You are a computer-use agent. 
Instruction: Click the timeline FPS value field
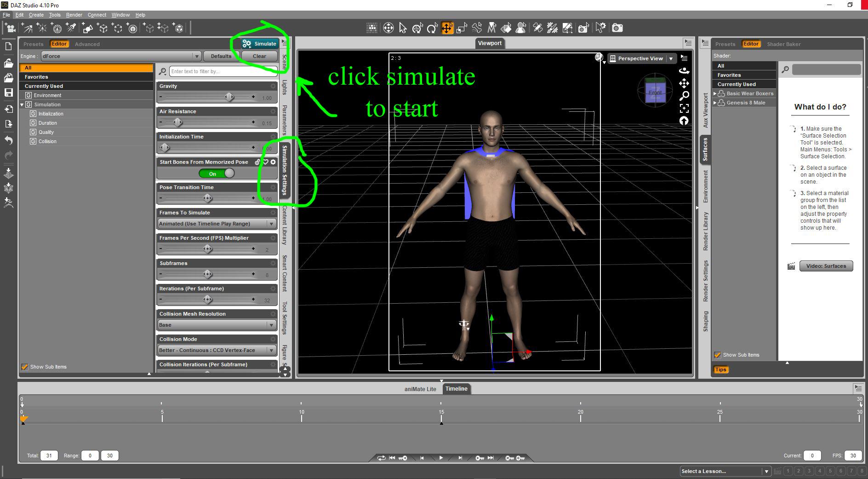pos(853,456)
